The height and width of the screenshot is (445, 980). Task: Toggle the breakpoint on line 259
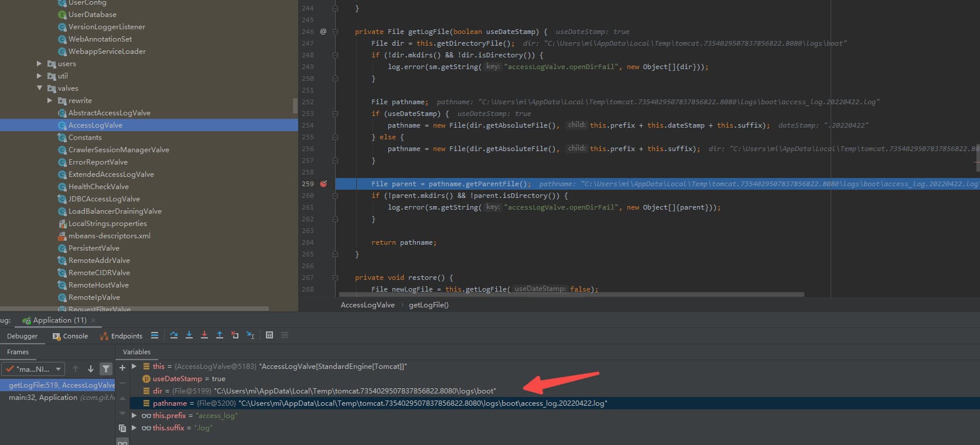[x=323, y=184]
